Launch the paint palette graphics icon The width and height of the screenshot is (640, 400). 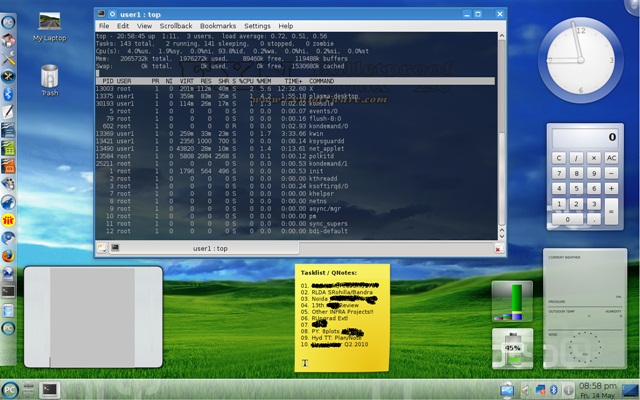click(8, 184)
